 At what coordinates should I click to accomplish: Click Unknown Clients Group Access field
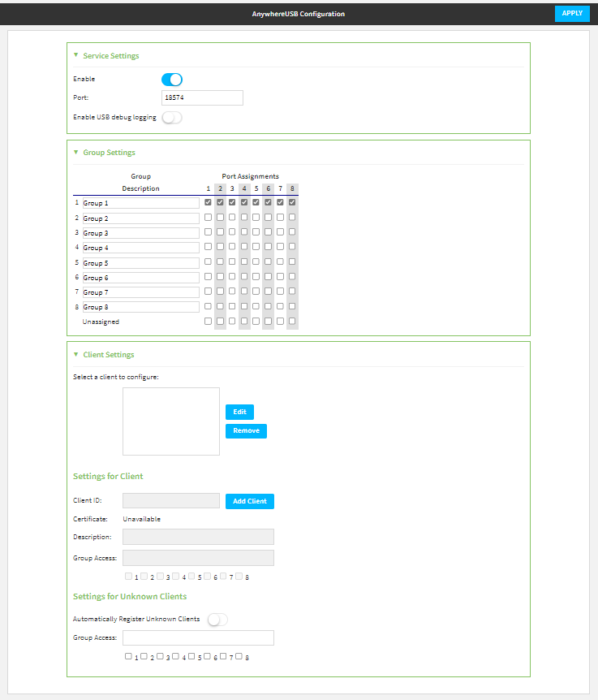tap(199, 638)
